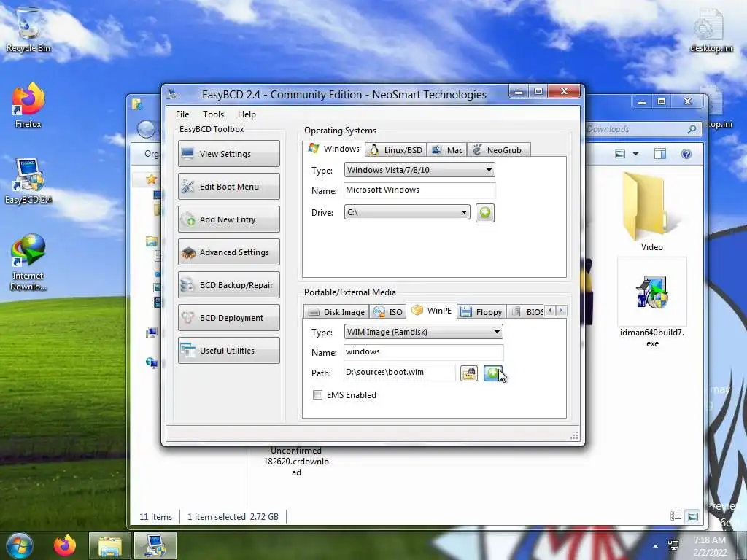Open Useful Utilities section
Screen dimensions: 747x560
(228, 351)
